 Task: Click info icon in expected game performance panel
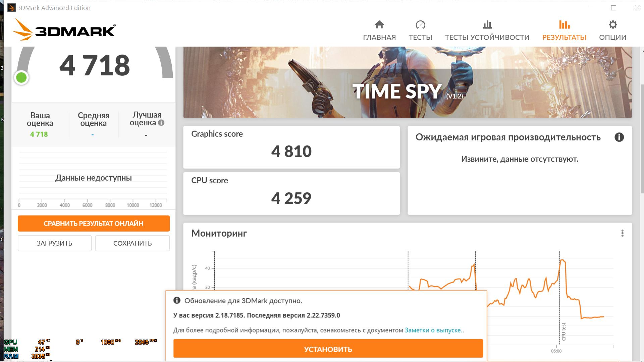pos(619,137)
